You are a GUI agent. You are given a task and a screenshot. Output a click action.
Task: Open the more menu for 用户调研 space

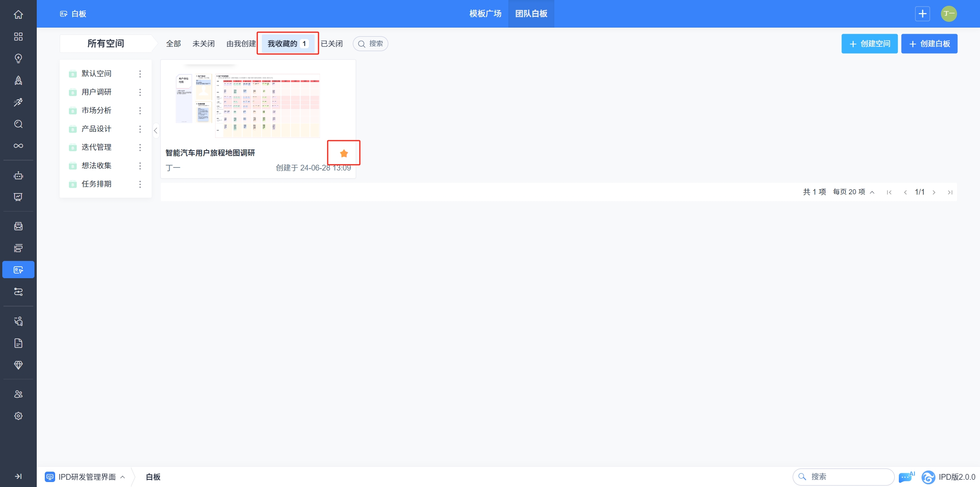click(x=140, y=92)
